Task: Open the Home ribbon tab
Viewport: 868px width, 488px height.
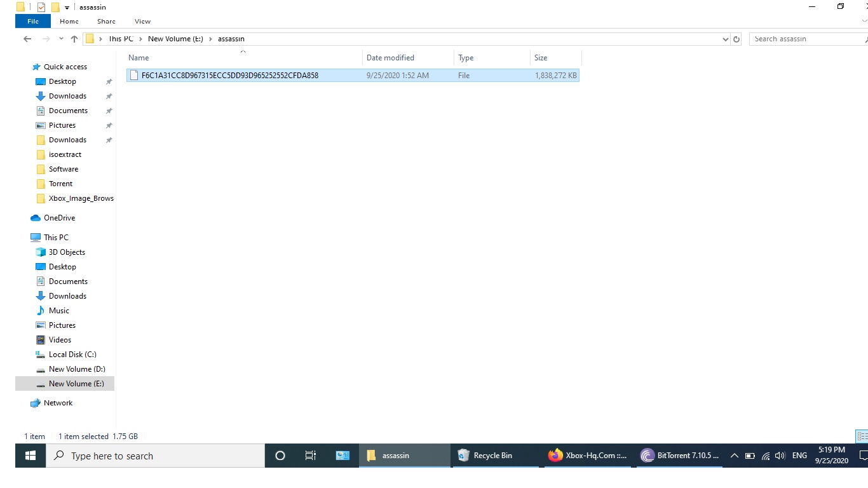Action: tap(69, 21)
